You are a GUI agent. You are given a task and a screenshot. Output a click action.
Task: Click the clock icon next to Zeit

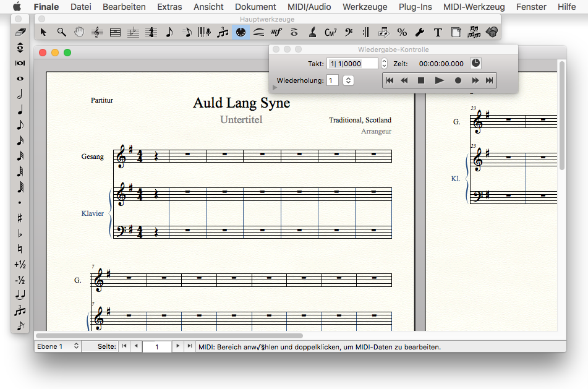point(475,63)
